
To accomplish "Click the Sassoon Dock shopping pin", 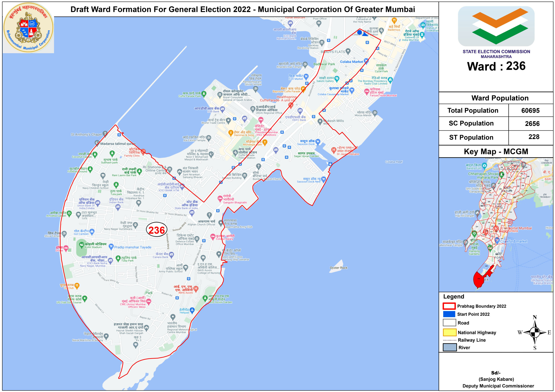I will (318, 142).
